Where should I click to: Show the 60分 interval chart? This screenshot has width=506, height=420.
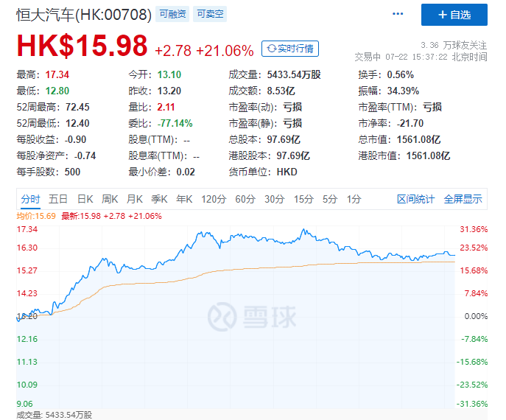click(245, 199)
